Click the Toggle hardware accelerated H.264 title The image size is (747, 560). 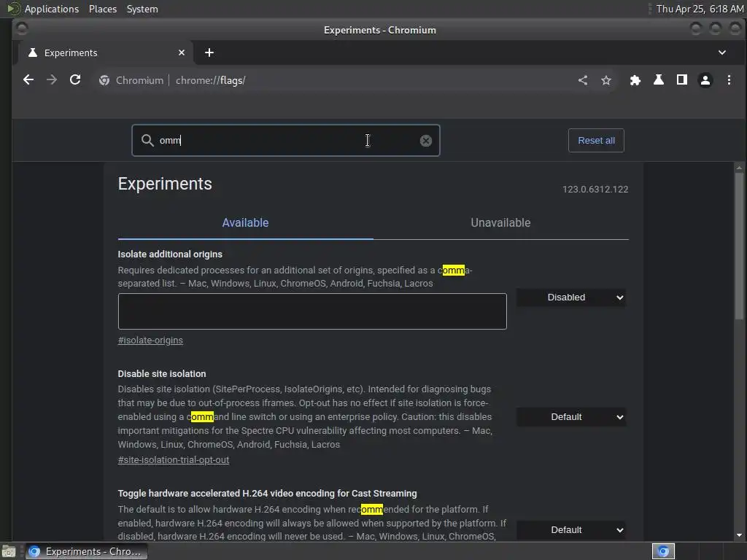click(267, 494)
